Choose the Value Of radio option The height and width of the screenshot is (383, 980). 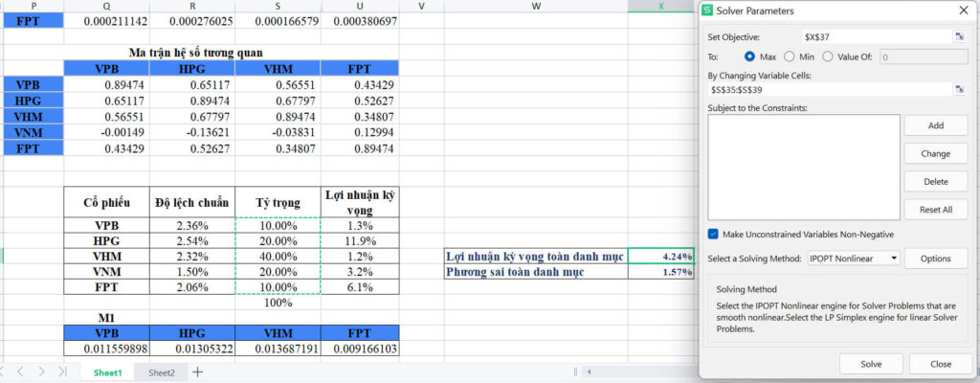828,56
